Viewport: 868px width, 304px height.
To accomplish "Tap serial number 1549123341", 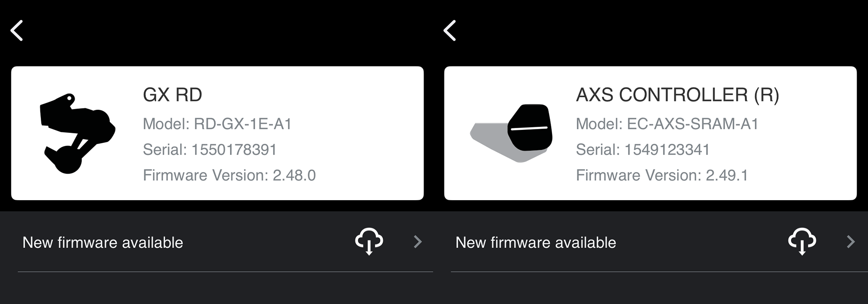I will click(x=643, y=149).
